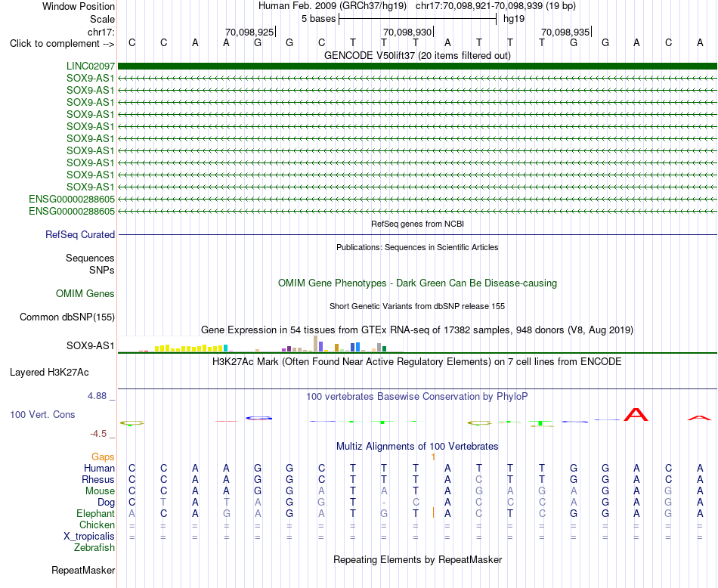
Task: Click 'GENCODE V50lift37 (20 items filtered out)' title
Action: (x=417, y=55)
